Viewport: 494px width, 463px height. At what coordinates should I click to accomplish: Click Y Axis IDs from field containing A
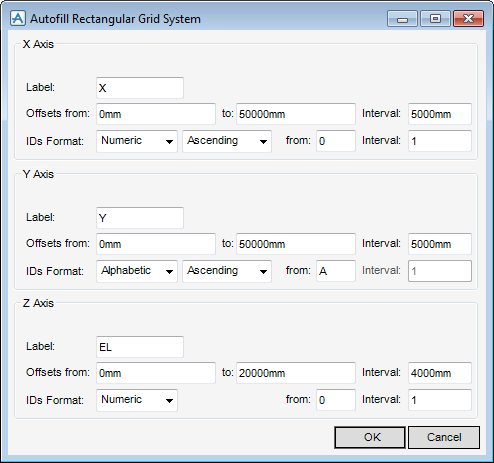[336, 271]
